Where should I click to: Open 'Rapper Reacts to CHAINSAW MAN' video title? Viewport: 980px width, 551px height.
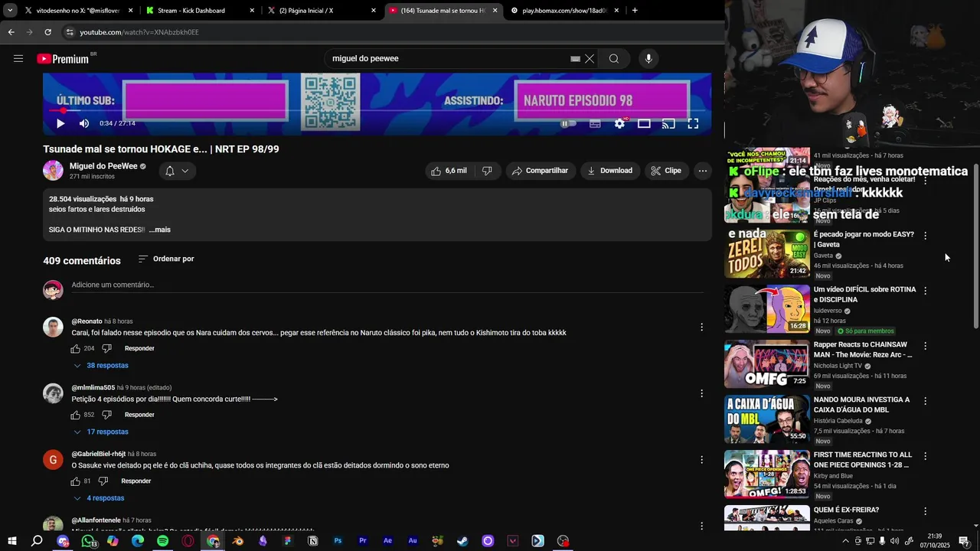[863, 350]
